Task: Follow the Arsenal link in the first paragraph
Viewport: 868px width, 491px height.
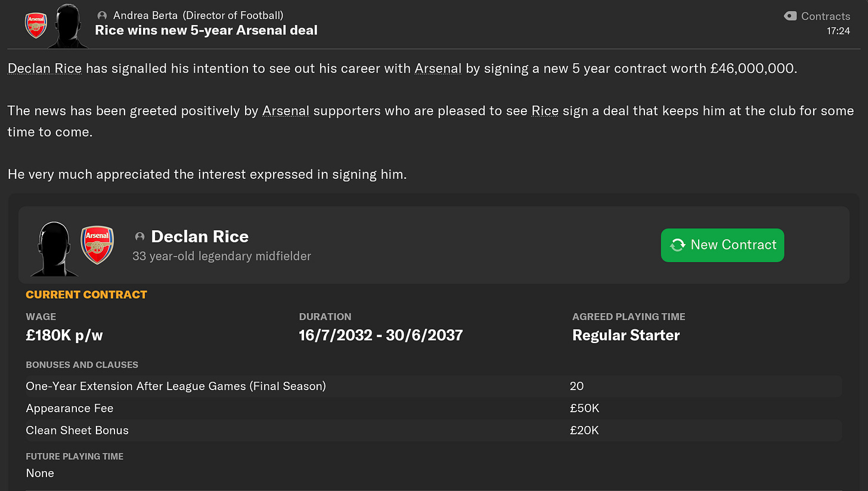Action: coord(438,68)
